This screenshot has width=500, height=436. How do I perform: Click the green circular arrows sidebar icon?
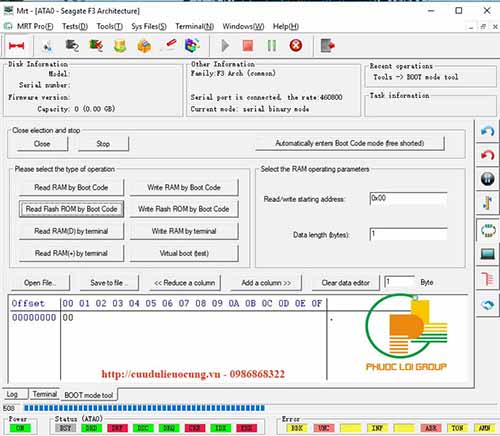(488, 231)
